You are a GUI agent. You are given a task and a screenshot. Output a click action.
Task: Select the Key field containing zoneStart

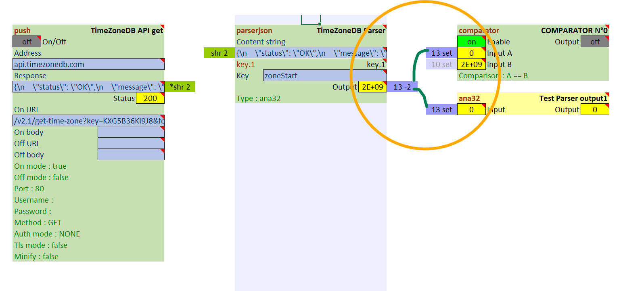(324, 75)
